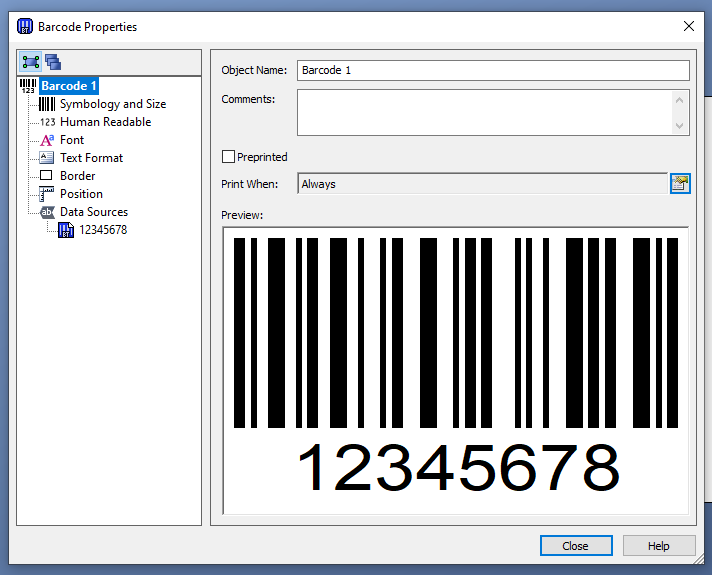Open the Font settings page
Image resolution: width=712 pixels, height=575 pixels.
[72, 140]
